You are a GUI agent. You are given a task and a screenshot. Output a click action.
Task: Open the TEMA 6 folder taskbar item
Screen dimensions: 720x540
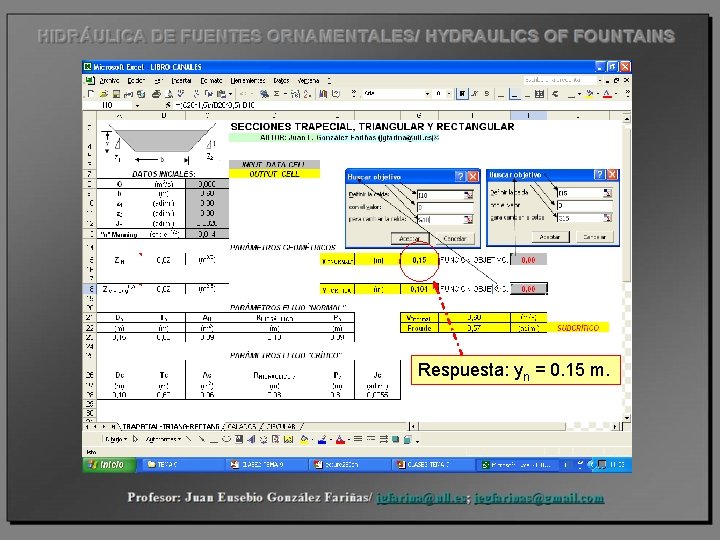click(x=183, y=465)
